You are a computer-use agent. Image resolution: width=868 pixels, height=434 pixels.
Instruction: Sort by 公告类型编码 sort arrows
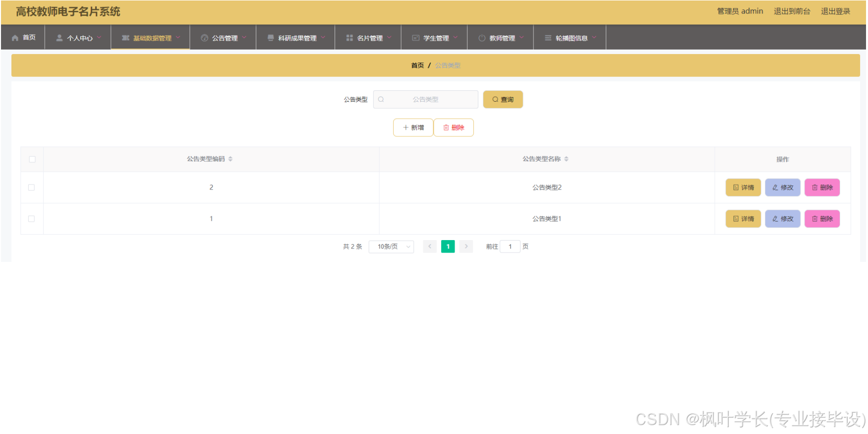(231, 159)
